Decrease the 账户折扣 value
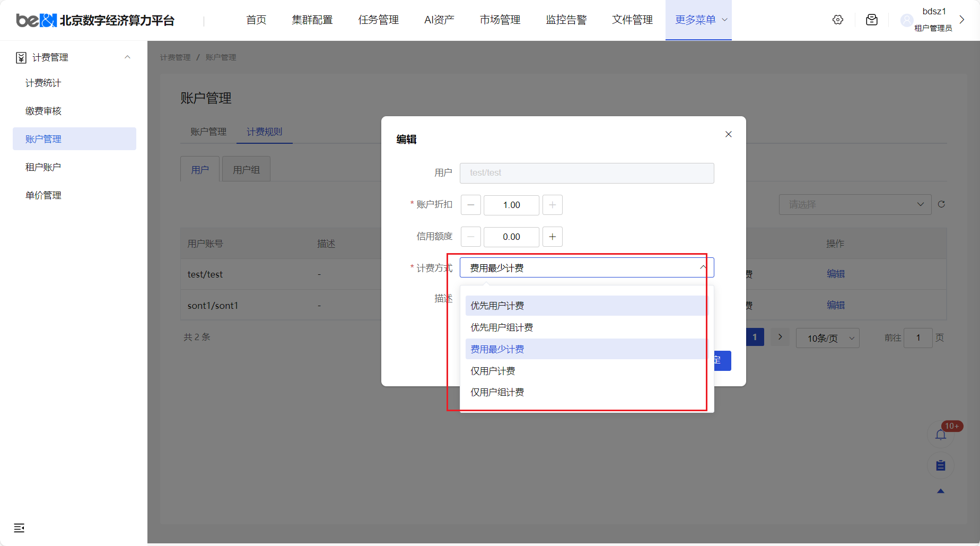This screenshot has height=546, width=980. 471,205
